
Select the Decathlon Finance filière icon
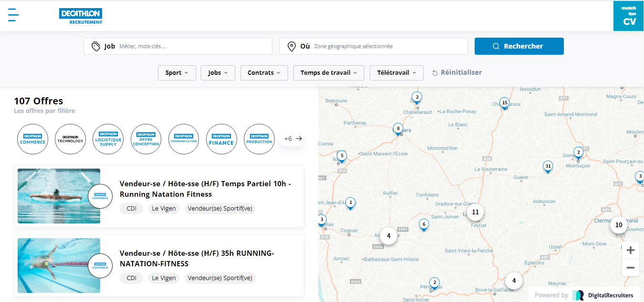pyautogui.click(x=221, y=139)
